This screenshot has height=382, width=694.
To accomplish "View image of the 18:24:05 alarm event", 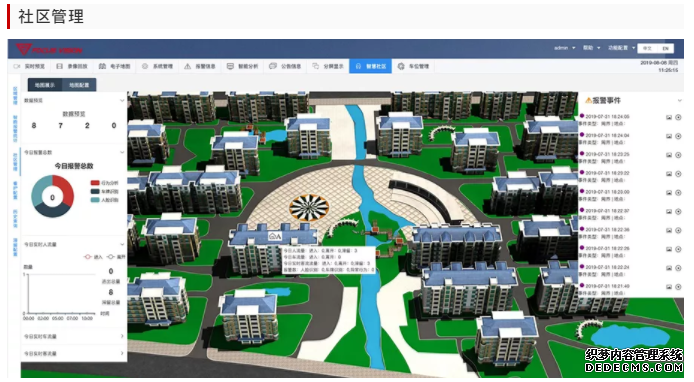I will point(669,117).
